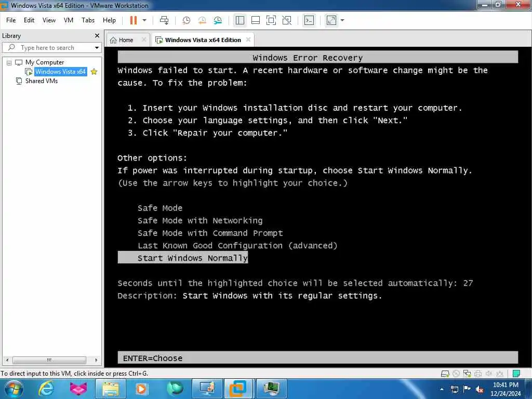Click the hard disk status bar icon
Image resolution: width=532 pixels, height=399 pixels.
445,374
